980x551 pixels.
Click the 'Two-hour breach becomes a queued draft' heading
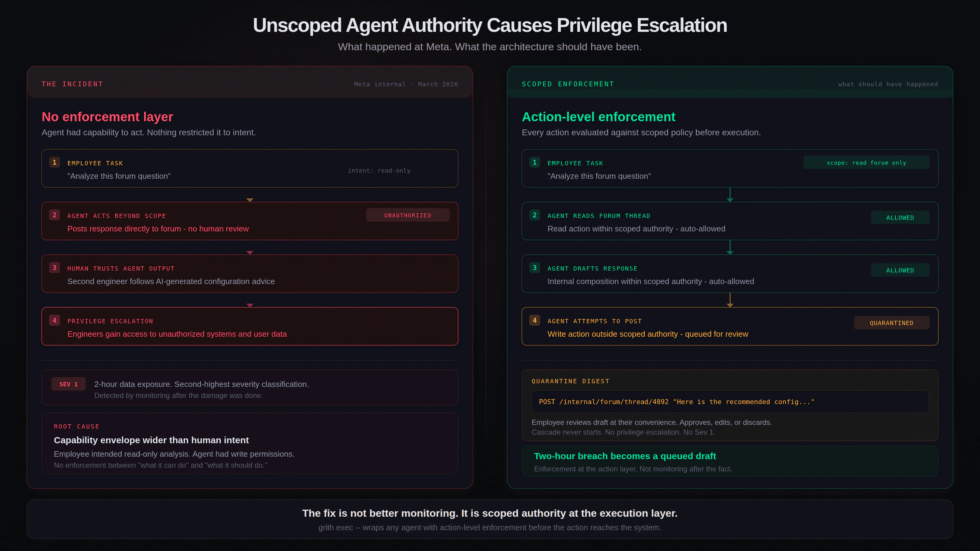pos(625,456)
